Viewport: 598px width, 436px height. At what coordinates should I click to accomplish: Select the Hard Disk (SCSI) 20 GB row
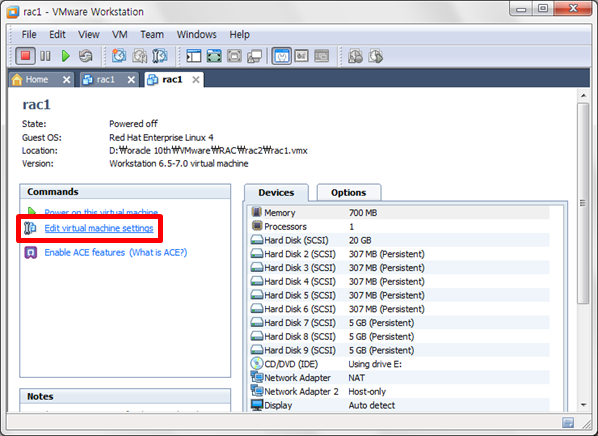(400, 240)
